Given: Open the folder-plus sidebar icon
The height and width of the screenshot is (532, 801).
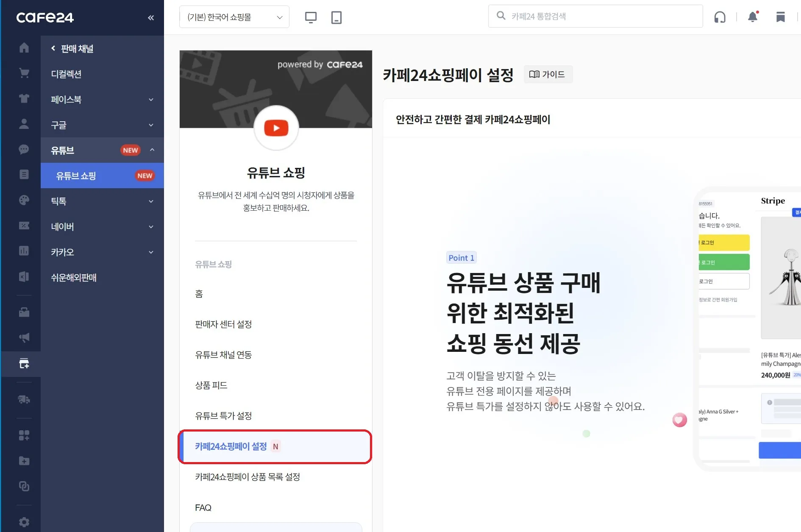Looking at the screenshot, I should [x=24, y=461].
